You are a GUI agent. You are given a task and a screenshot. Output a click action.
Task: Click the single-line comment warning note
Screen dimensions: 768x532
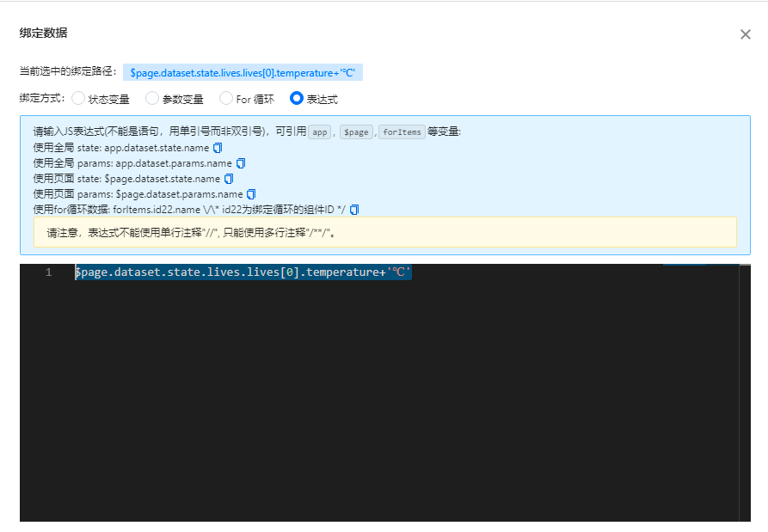point(385,232)
